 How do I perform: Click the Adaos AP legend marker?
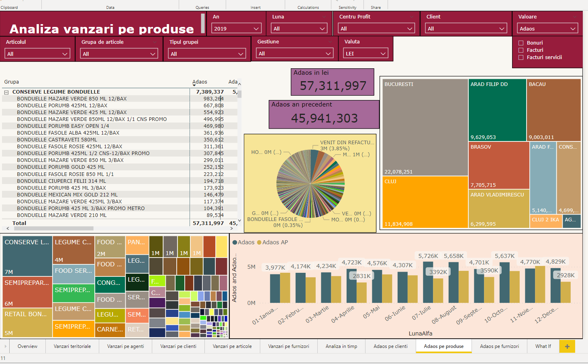click(x=259, y=242)
